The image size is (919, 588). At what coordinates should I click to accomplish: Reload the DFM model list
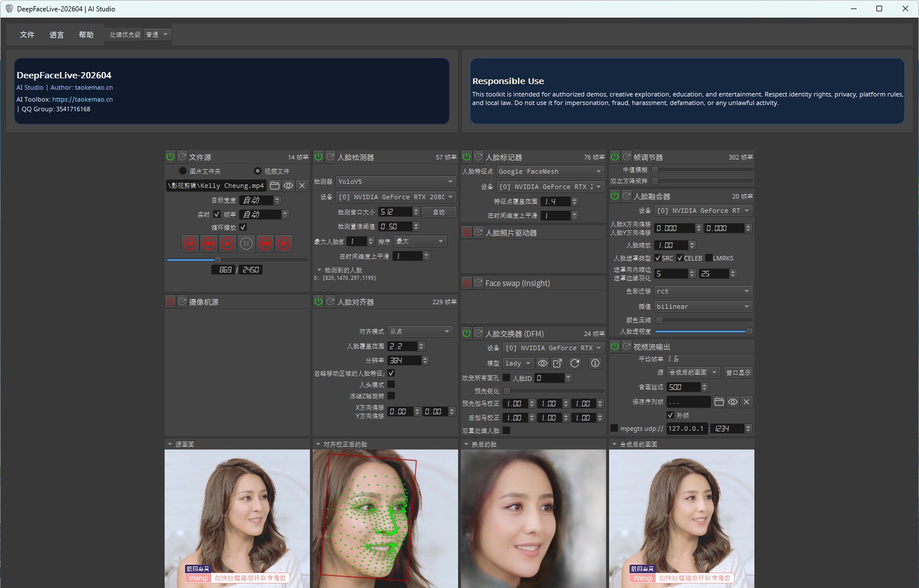[574, 363]
